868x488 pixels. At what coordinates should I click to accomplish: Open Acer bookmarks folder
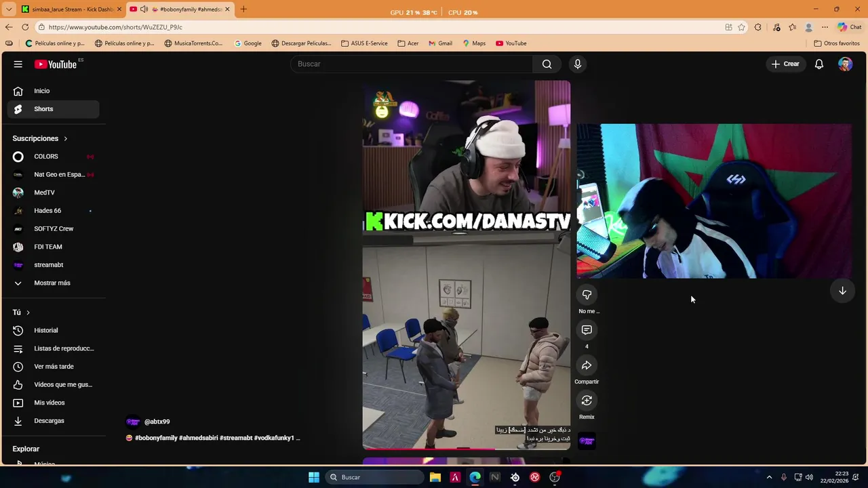click(408, 43)
